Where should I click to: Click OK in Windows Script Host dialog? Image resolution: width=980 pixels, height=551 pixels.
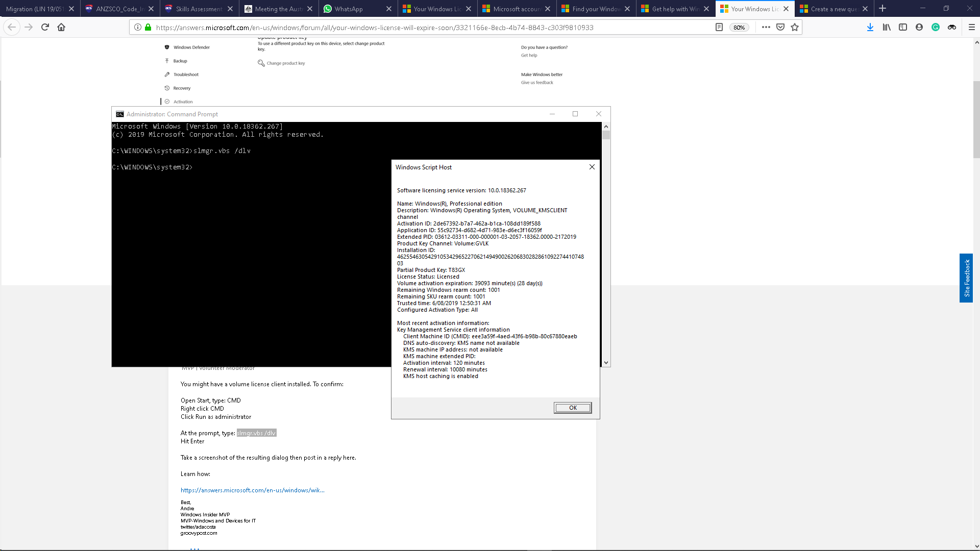click(573, 408)
